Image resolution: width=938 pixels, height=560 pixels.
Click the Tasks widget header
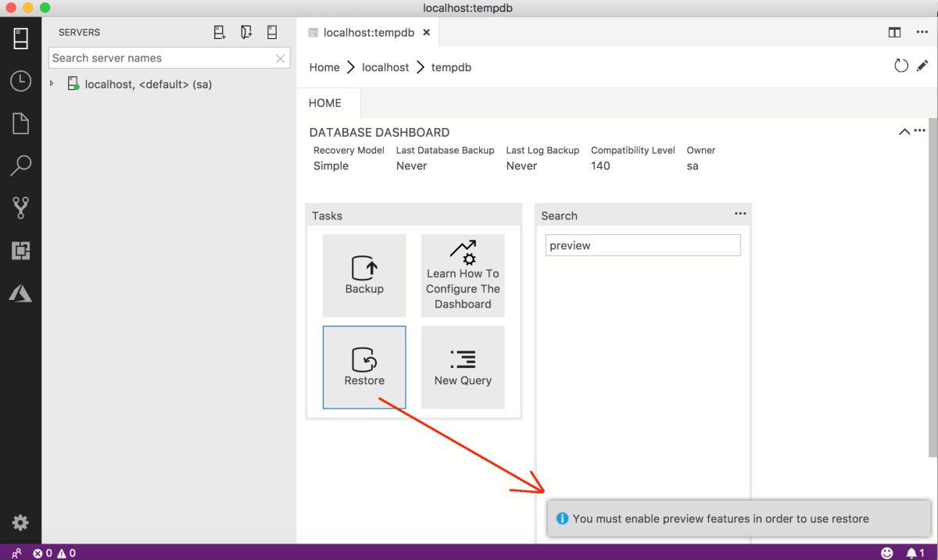[414, 216]
